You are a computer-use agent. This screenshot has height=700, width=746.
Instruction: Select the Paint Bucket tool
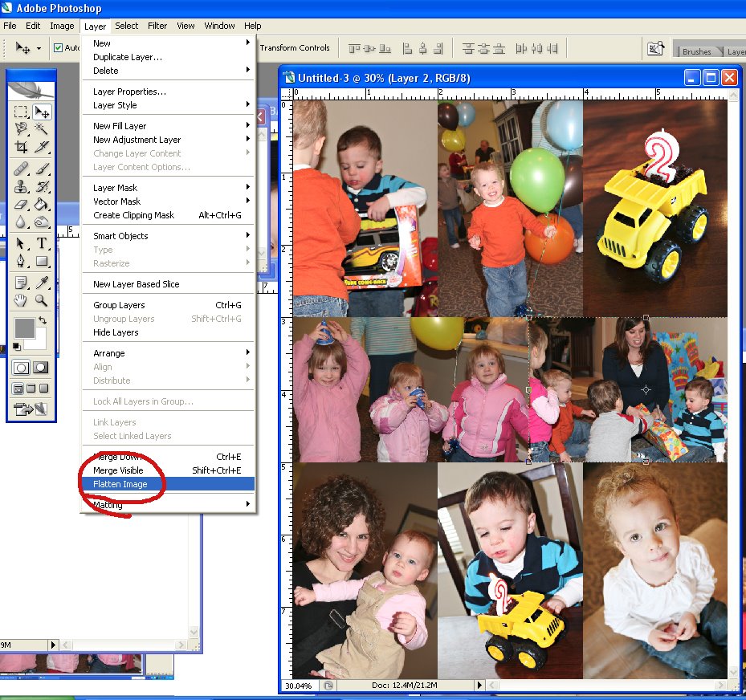click(x=42, y=205)
